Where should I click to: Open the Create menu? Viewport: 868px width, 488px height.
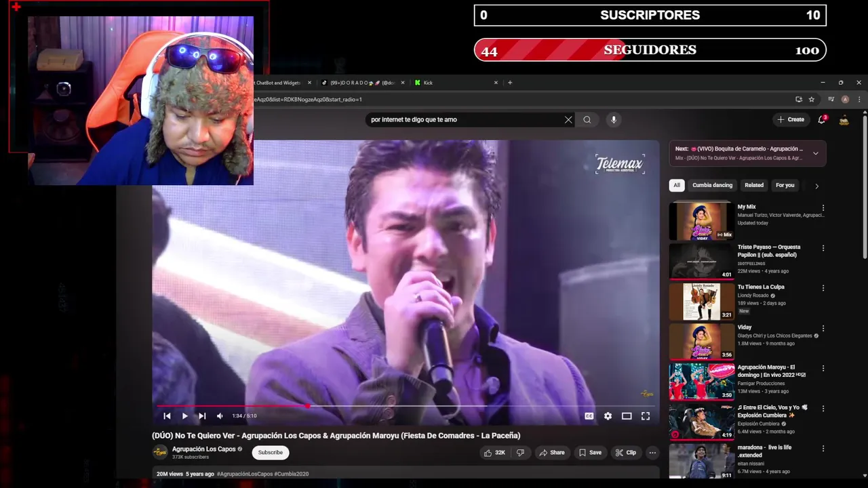click(x=791, y=119)
